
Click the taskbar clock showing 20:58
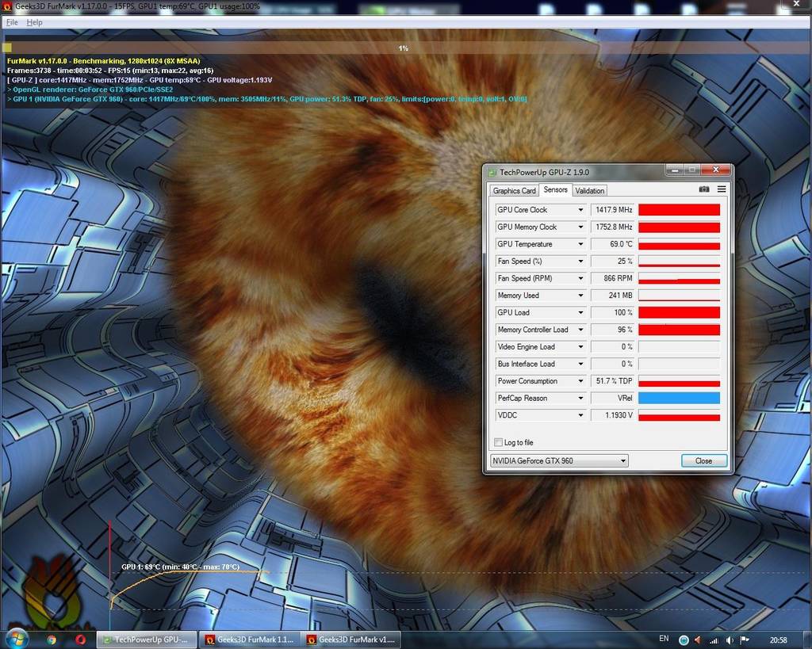pos(778,640)
